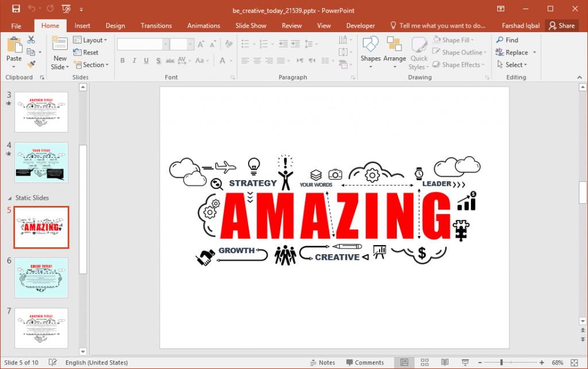The width and height of the screenshot is (588, 369).
Task: Click the Share button
Action: point(562,25)
